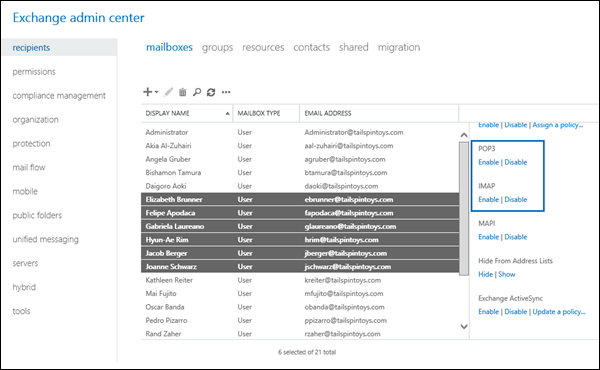Open public folders section

(37, 215)
